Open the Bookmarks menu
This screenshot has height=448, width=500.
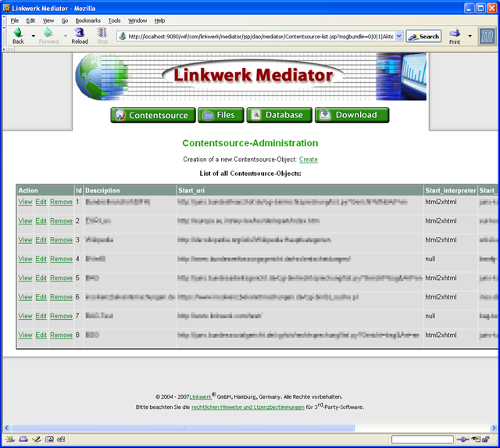(88, 21)
